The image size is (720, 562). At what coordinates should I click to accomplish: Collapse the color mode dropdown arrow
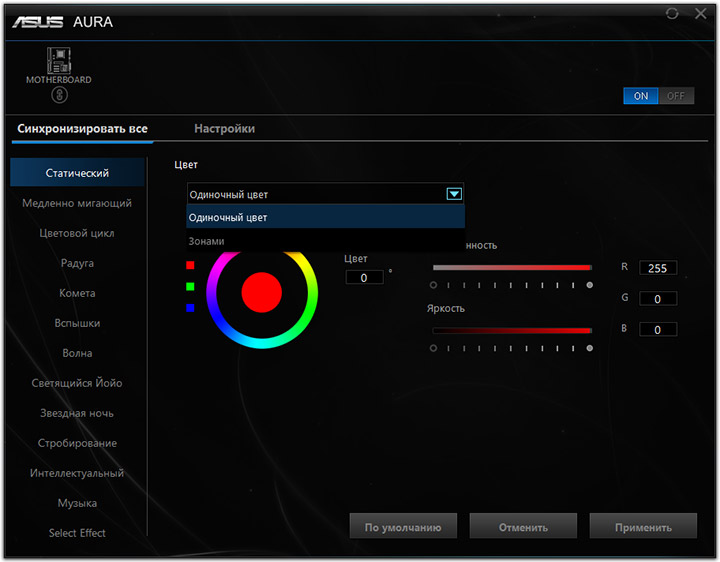pos(454,194)
